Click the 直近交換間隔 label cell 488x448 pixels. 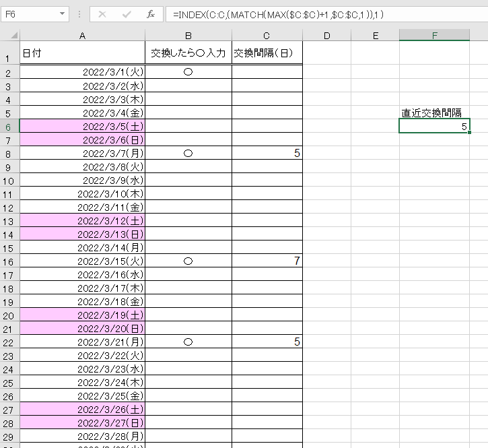tap(433, 113)
